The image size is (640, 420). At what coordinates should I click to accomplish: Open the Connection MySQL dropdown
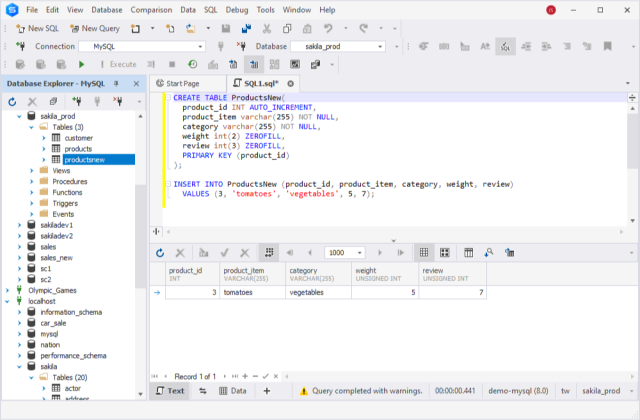pyautogui.click(x=142, y=47)
